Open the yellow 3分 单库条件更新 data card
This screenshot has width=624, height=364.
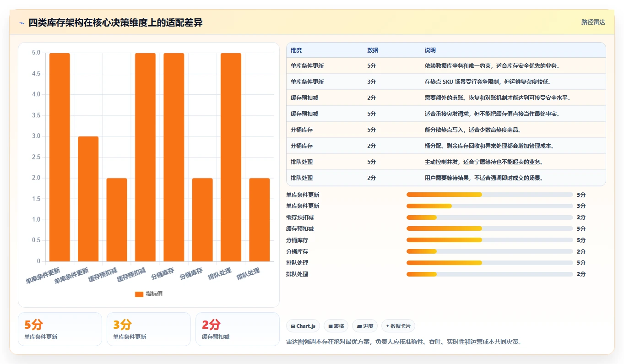tap(149, 329)
